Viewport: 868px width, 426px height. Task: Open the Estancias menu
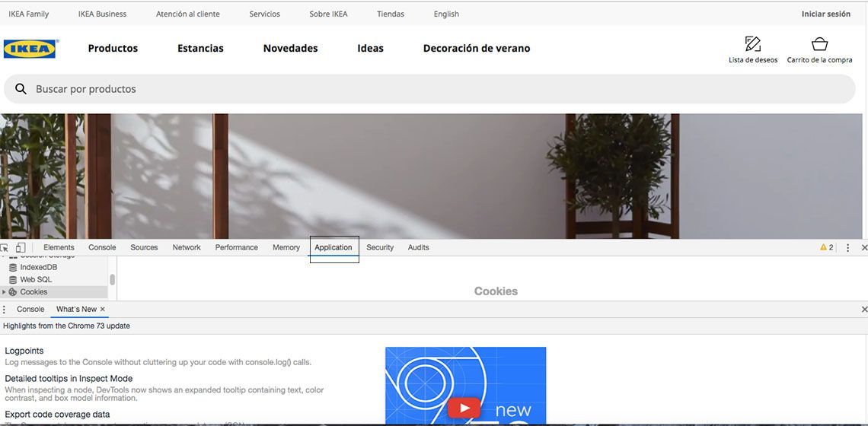(x=200, y=48)
